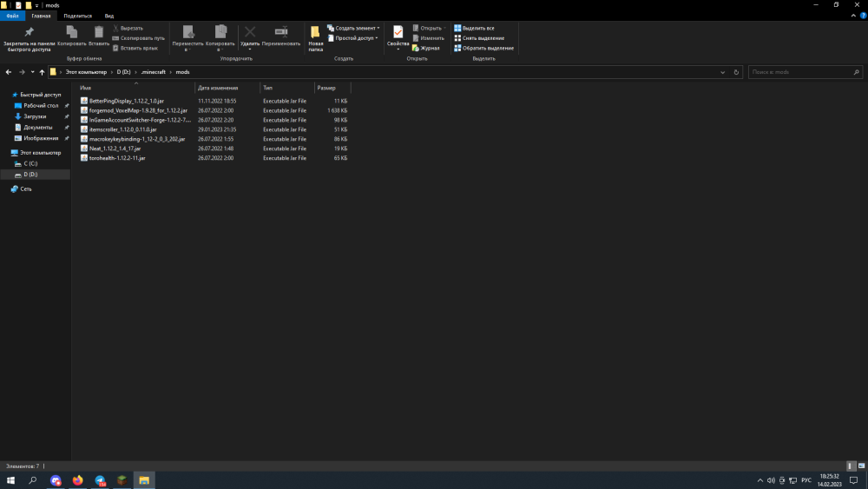Go forward with navigation arrow
This screenshot has width=868, height=489.
[x=23, y=72]
